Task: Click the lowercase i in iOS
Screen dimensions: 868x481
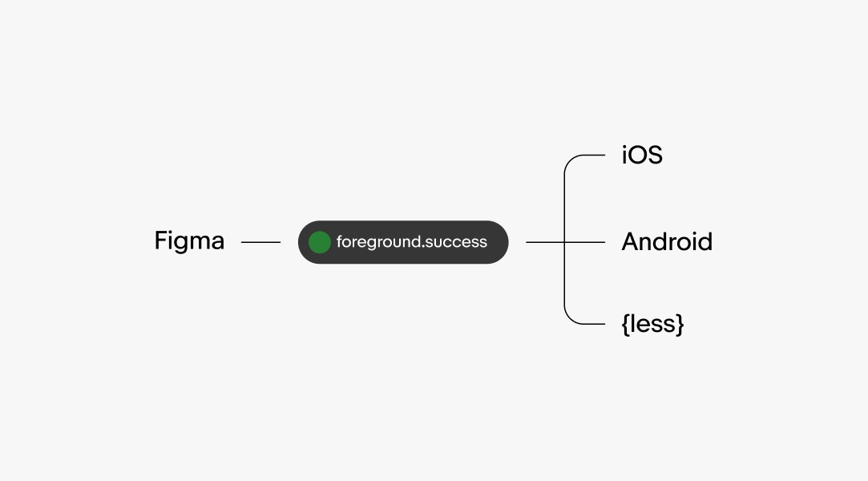Action: point(624,155)
